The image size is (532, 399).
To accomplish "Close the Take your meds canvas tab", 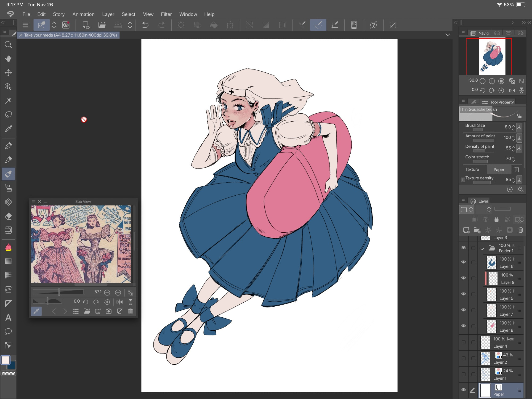I will pos(21,35).
